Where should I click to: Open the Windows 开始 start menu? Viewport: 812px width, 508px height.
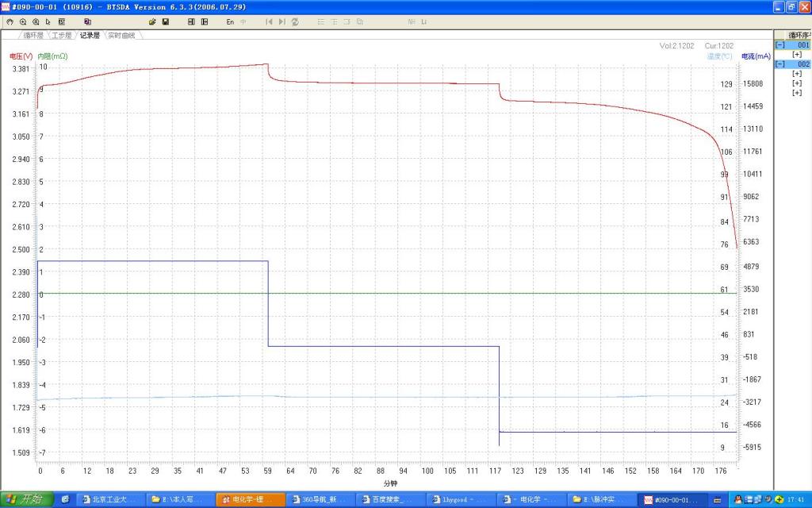click(26, 499)
